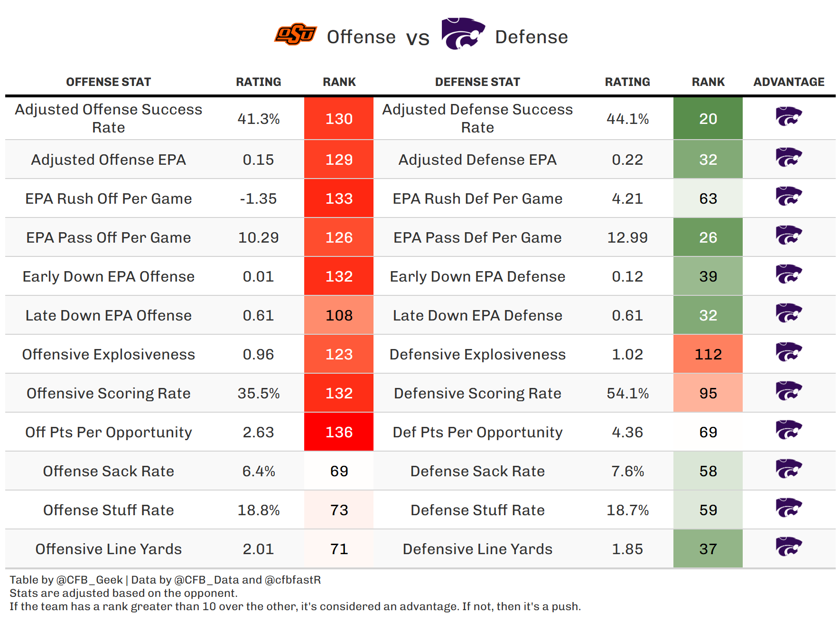Select the red rank 136 cell

coord(339,432)
